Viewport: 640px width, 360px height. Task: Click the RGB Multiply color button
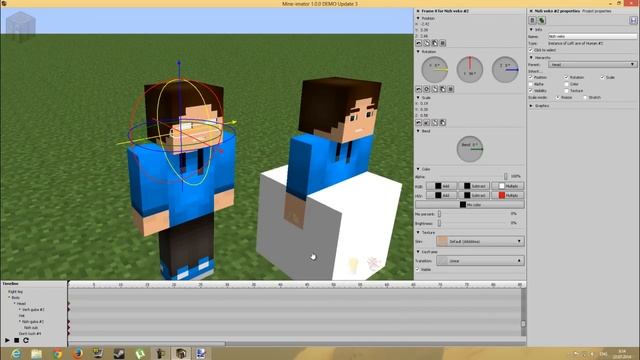[x=508, y=186]
